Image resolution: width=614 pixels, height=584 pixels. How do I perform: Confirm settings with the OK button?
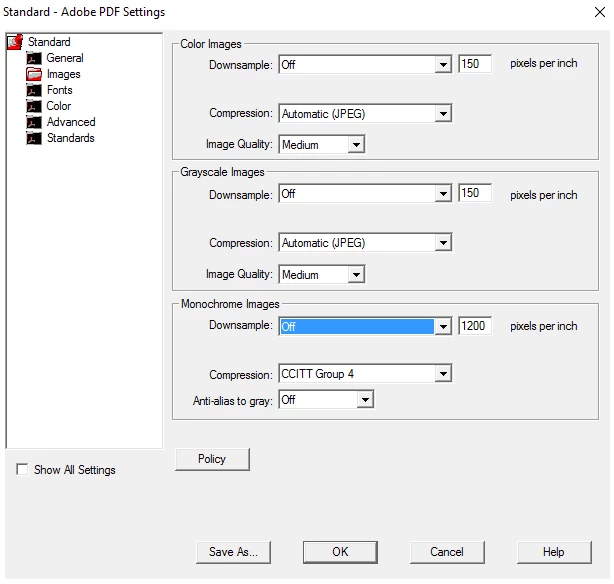pyautogui.click(x=340, y=552)
